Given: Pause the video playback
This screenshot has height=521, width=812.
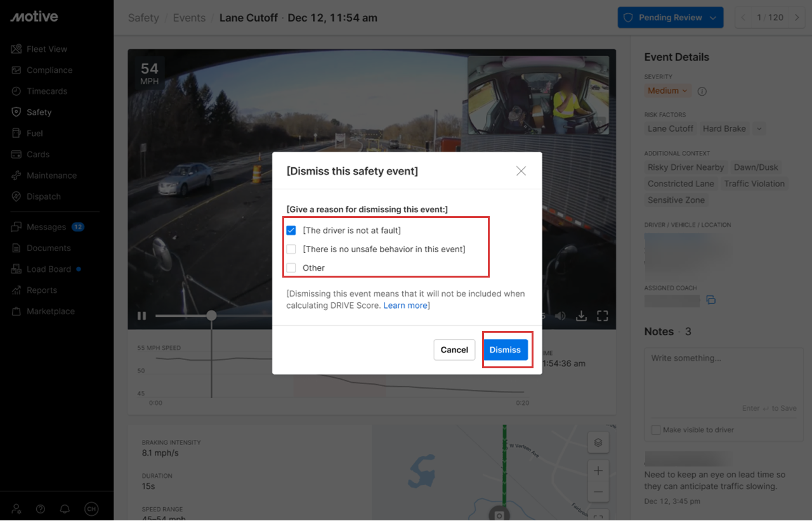Looking at the screenshot, I should (x=142, y=316).
